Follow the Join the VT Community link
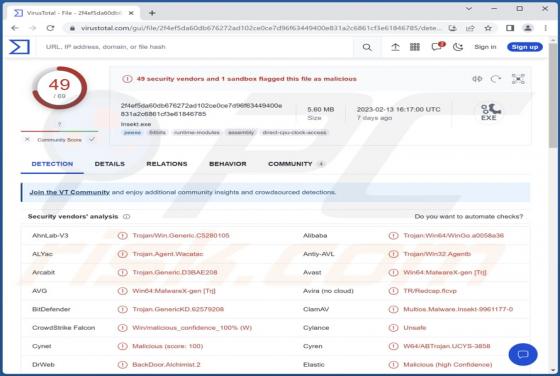The image size is (560, 376). point(69,192)
